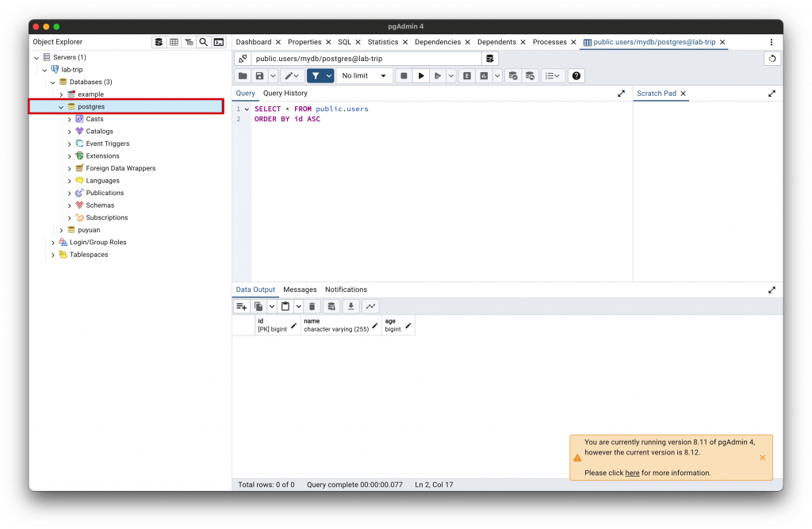Click the 'here' link in update notice
Viewport: 812px width, 529px height.
(632, 473)
